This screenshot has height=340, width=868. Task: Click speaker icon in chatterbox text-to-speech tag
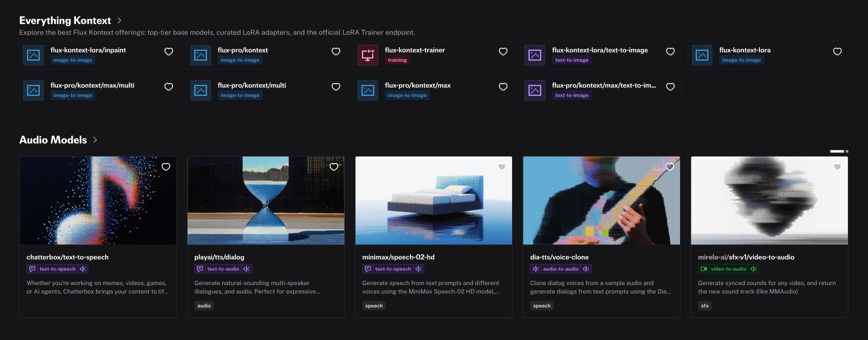[83, 269]
